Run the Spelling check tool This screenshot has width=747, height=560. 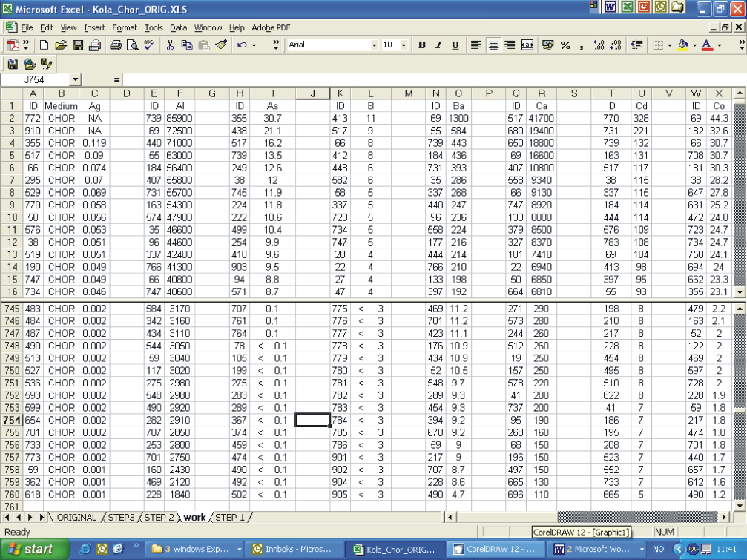[150, 45]
